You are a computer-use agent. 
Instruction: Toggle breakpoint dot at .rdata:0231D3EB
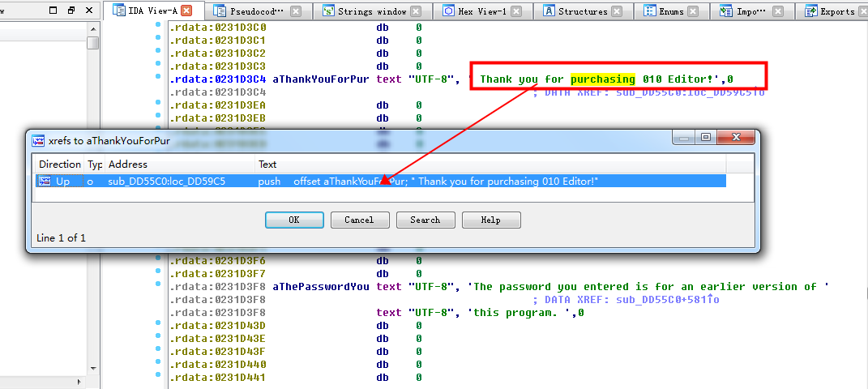click(x=158, y=117)
